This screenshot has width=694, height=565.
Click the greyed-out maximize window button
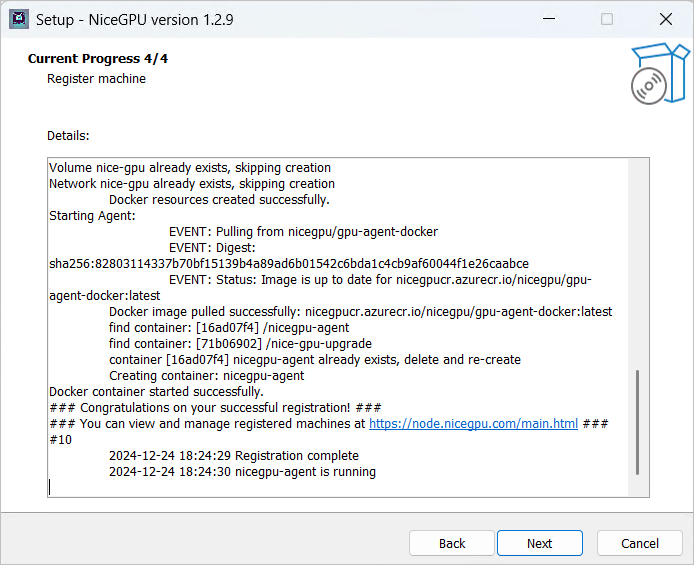(607, 19)
